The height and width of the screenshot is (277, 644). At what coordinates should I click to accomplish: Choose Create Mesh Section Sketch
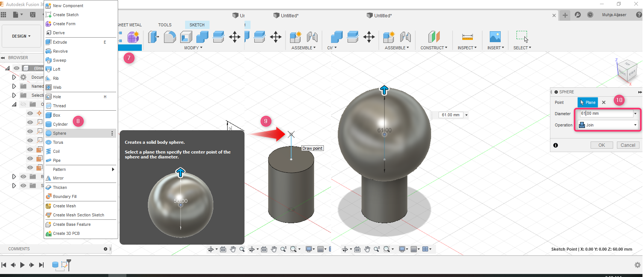point(80,215)
